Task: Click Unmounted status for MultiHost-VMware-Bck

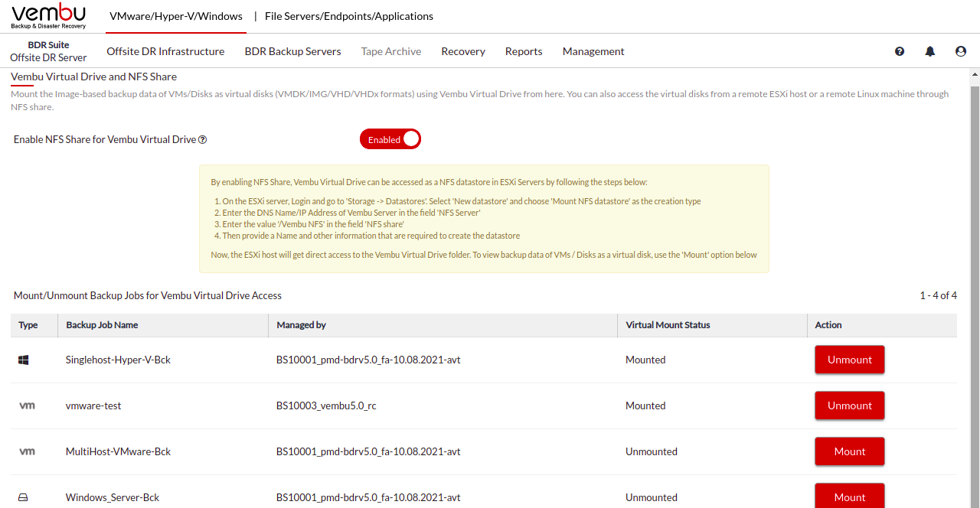Action: point(652,451)
